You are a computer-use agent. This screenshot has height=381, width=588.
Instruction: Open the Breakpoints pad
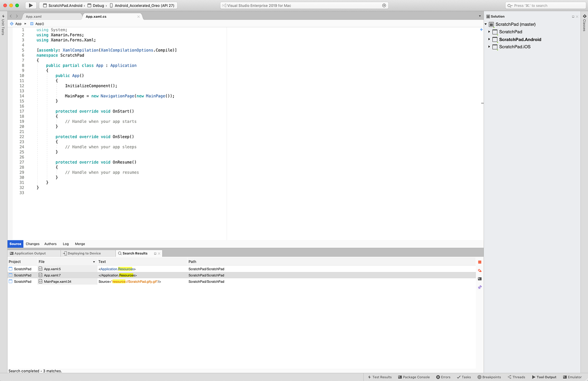489,377
